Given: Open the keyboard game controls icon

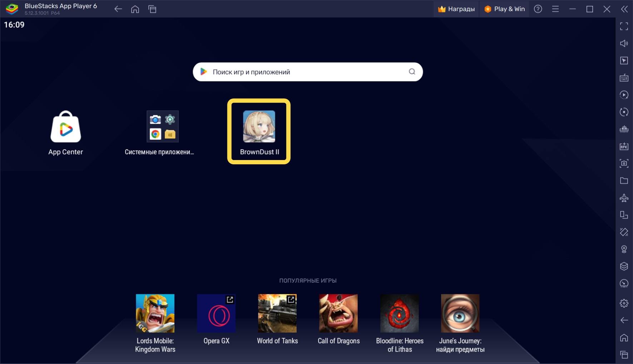Looking at the screenshot, I should 624,78.
